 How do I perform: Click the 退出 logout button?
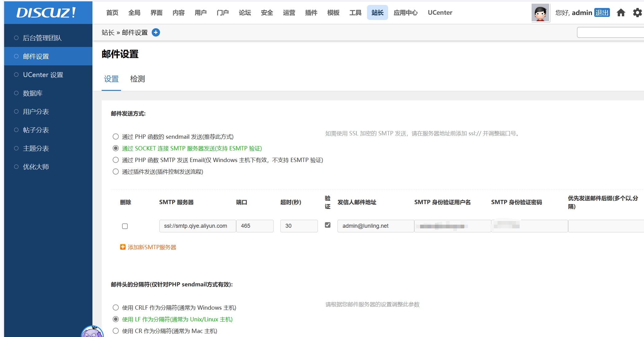(x=602, y=13)
